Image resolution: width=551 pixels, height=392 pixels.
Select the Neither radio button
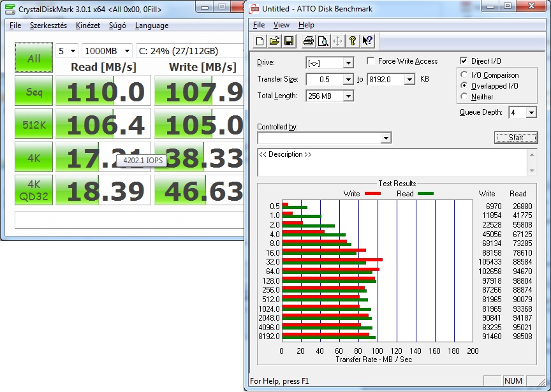pos(464,96)
